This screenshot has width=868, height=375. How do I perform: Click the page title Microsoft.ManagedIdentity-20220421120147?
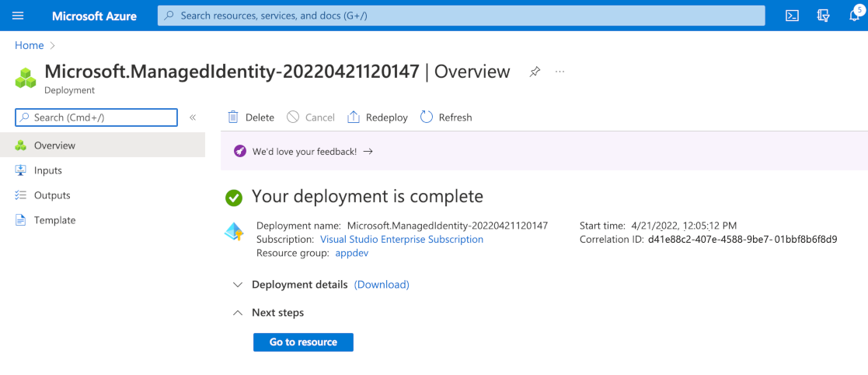(232, 72)
